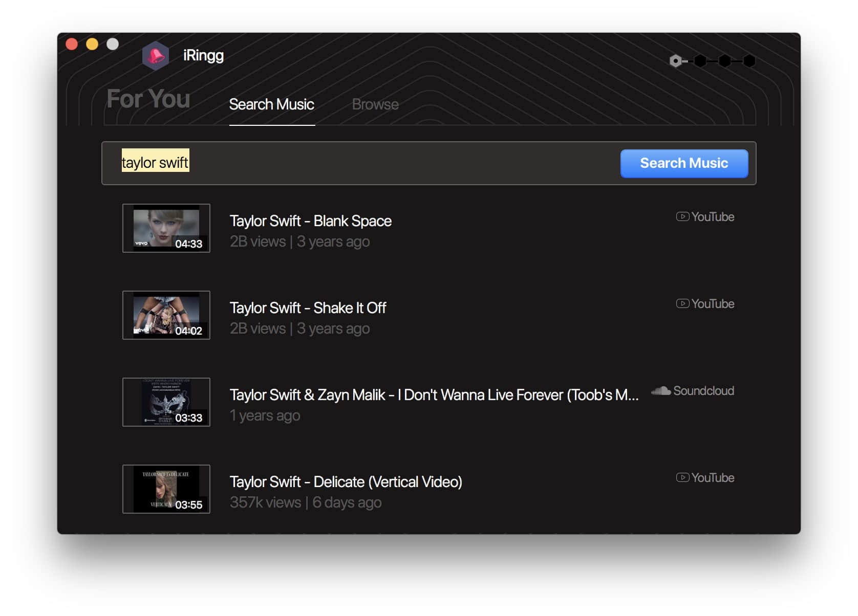Minimize the iRingg window with the yellow button
This screenshot has height=616, width=858.
[x=92, y=45]
